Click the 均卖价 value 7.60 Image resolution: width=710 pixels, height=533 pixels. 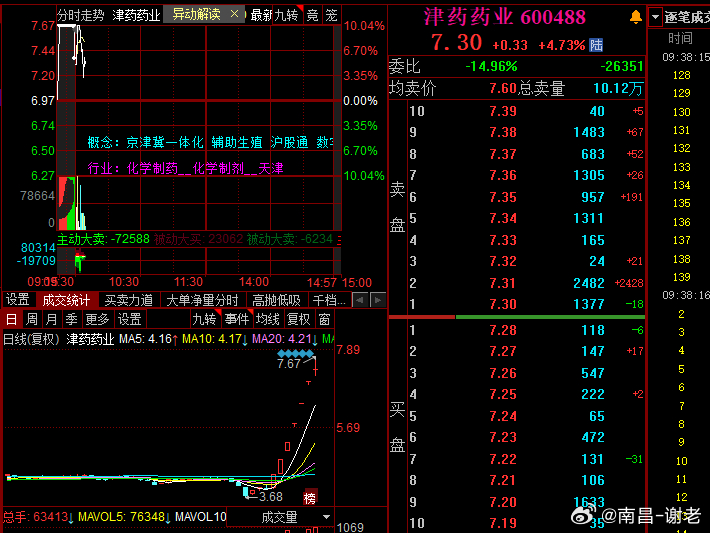pos(503,88)
